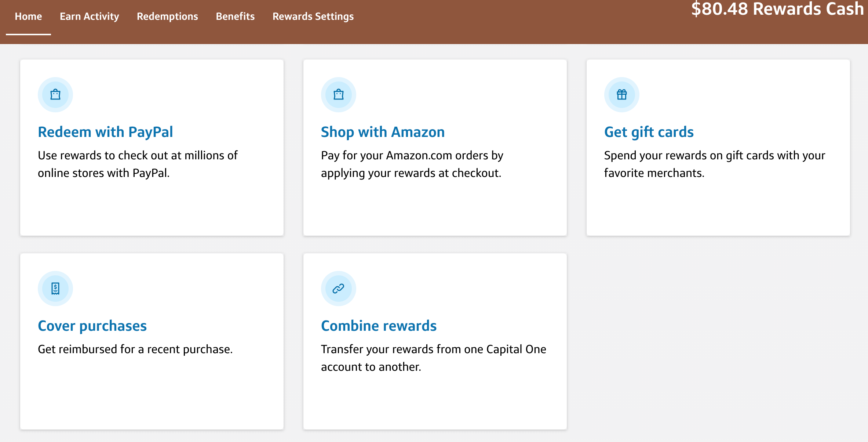Open Rewards Settings

[x=313, y=16]
